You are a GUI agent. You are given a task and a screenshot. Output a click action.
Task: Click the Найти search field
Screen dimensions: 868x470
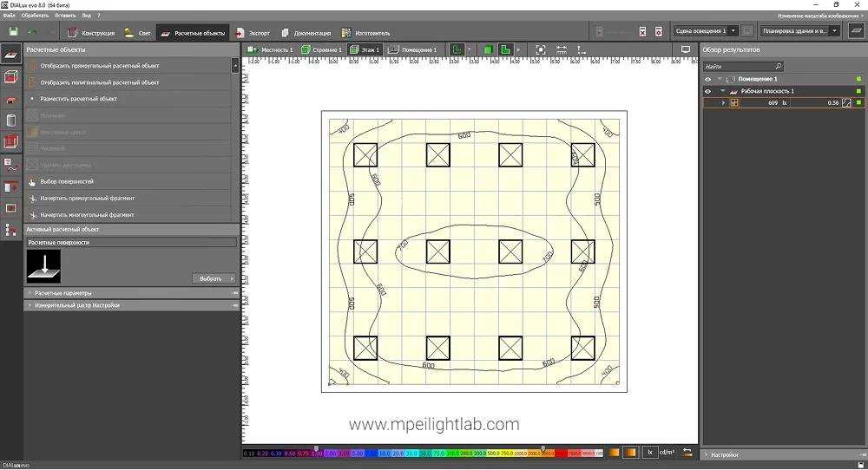click(738, 66)
